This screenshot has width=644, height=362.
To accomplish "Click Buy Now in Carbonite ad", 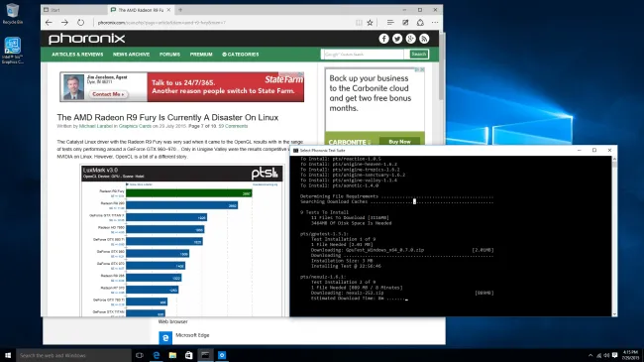I will tap(399, 142).
